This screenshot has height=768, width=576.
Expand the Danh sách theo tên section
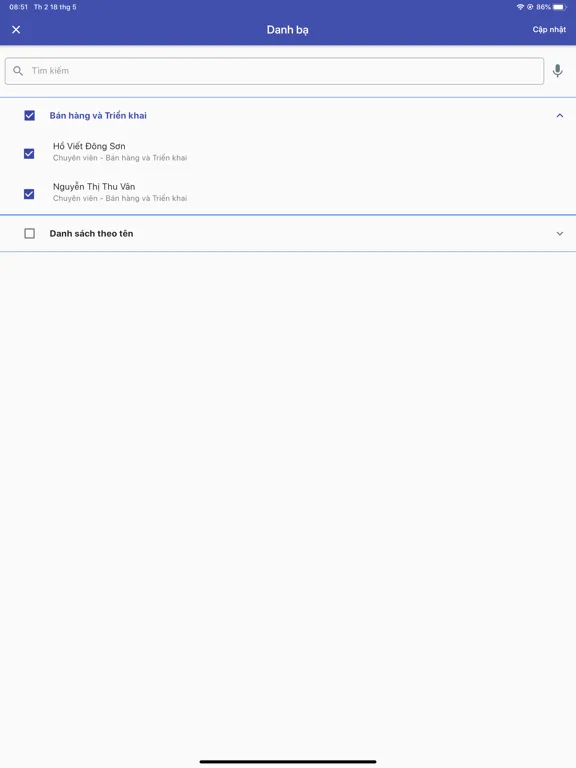560,234
